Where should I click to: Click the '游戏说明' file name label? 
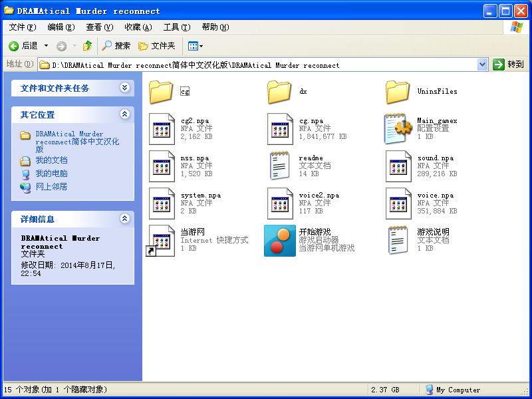tap(434, 232)
